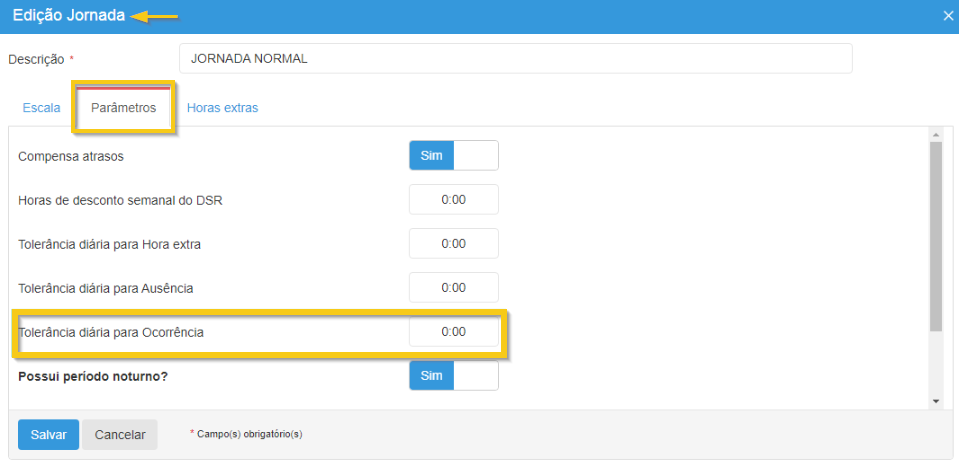959x460 pixels.
Task: Toggle the Possui período noturno switch
Action: coord(453,376)
